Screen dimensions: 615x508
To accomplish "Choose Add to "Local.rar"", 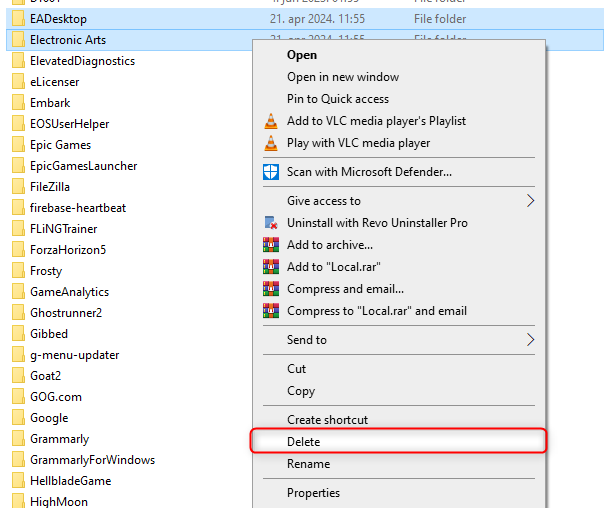I will click(x=399, y=267).
